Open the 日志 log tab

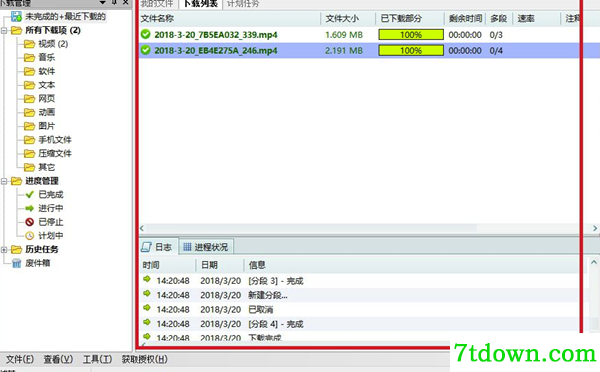(x=157, y=247)
